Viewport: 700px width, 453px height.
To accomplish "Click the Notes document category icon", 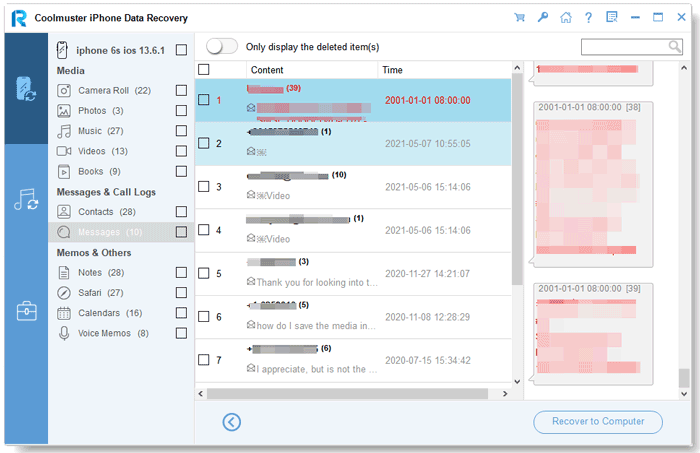I will tap(64, 272).
